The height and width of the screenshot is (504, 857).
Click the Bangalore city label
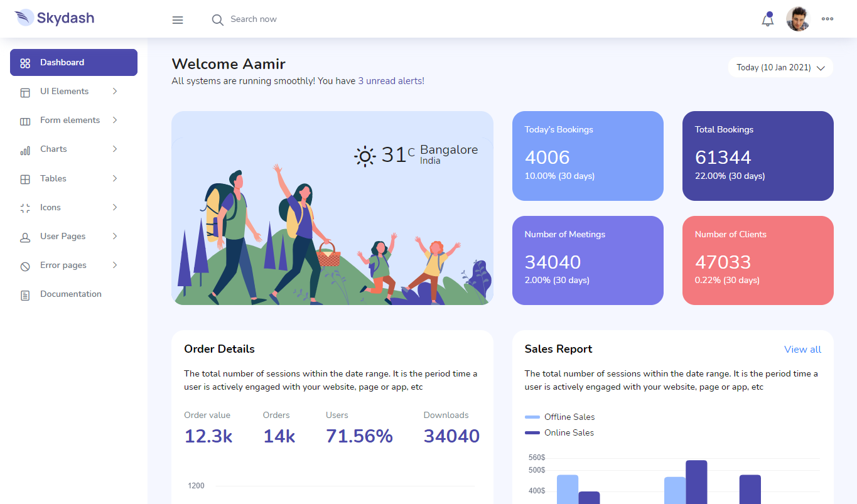[449, 150]
